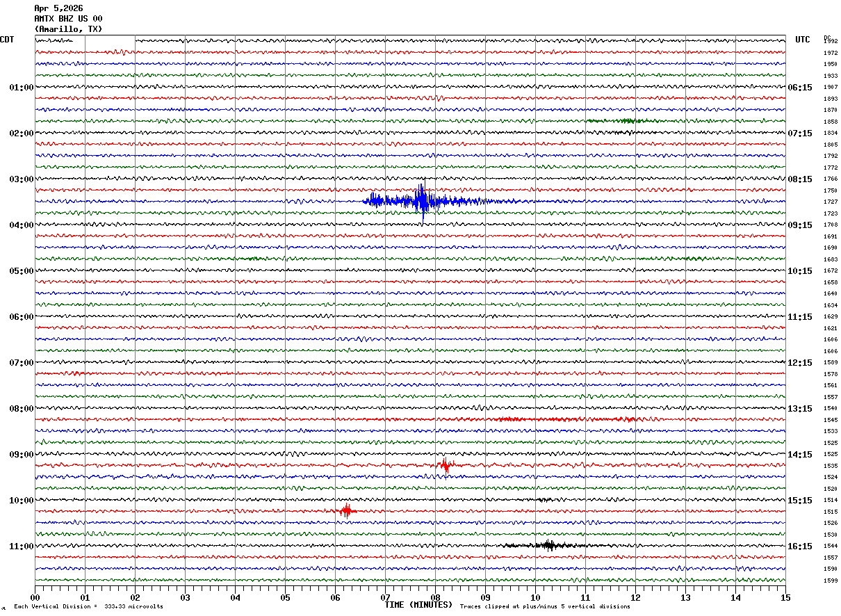The width and height of the screenshot is (841, 616).
Task: Click minute 15 on the bottom axis
Action: pyautogui.click(x=785, y=597)
